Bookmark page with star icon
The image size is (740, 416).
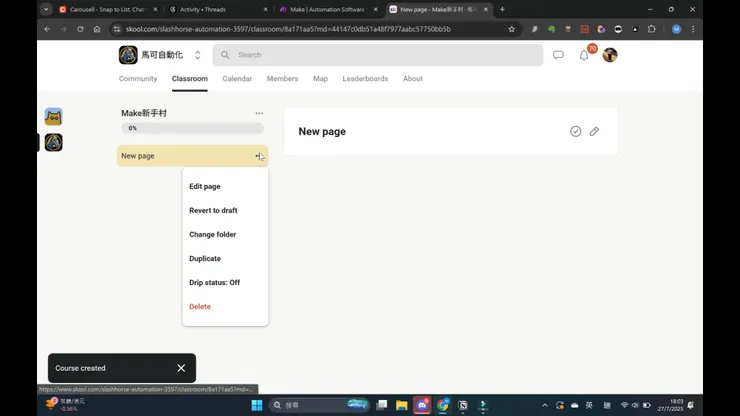pos(512,29)
